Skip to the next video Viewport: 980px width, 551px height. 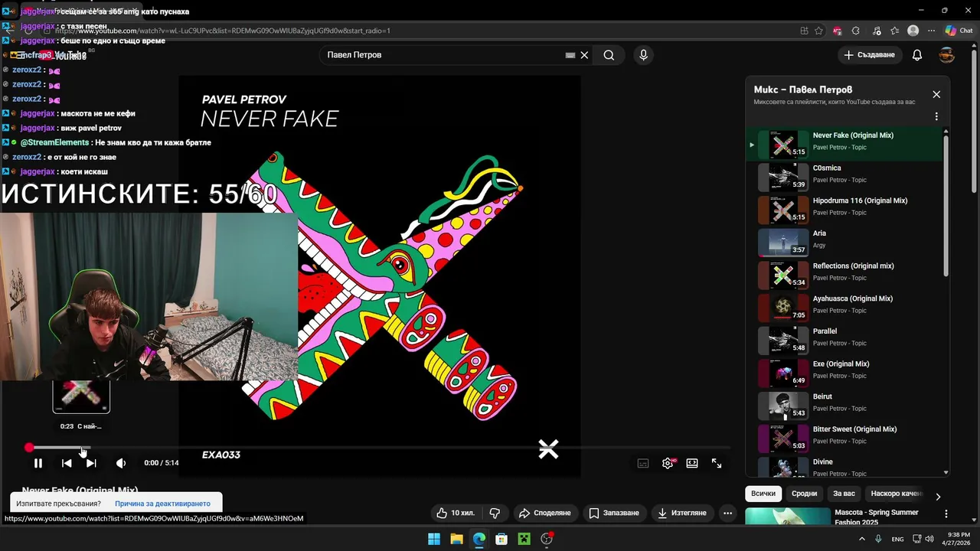point(91,463)
